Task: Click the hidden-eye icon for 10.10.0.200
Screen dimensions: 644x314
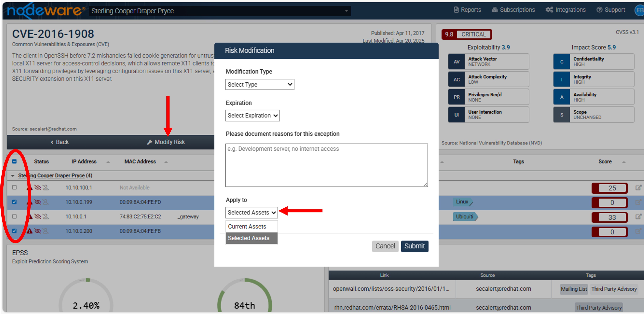Action: 38,231
